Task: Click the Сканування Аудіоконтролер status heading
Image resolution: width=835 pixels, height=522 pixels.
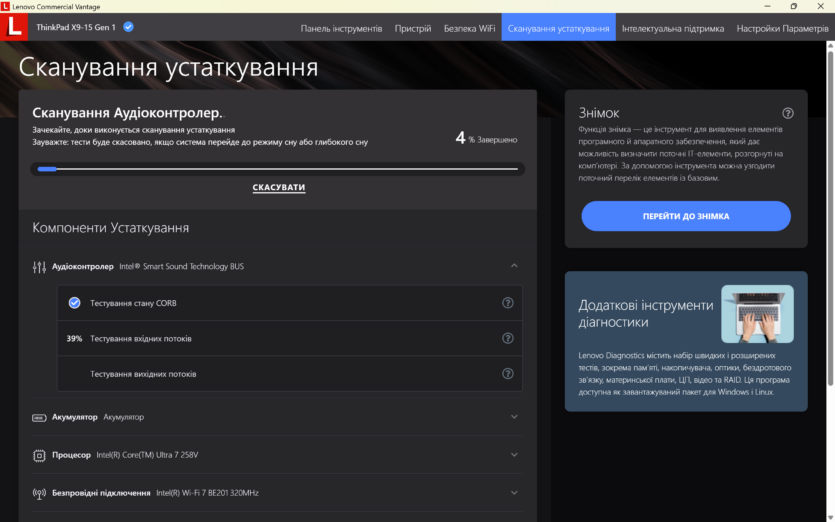Action: coord(127,113)
